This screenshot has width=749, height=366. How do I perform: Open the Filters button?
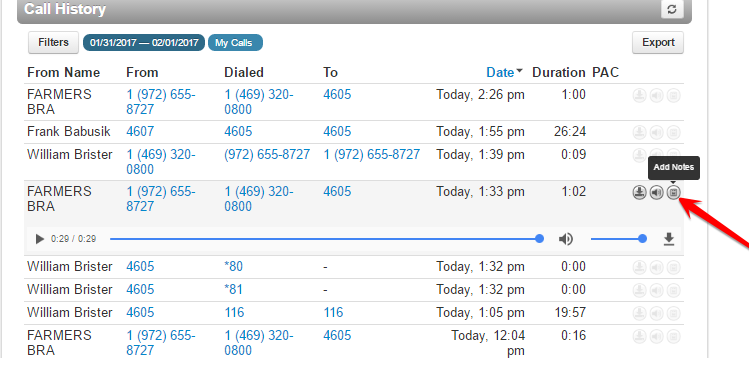coord(54,43)
